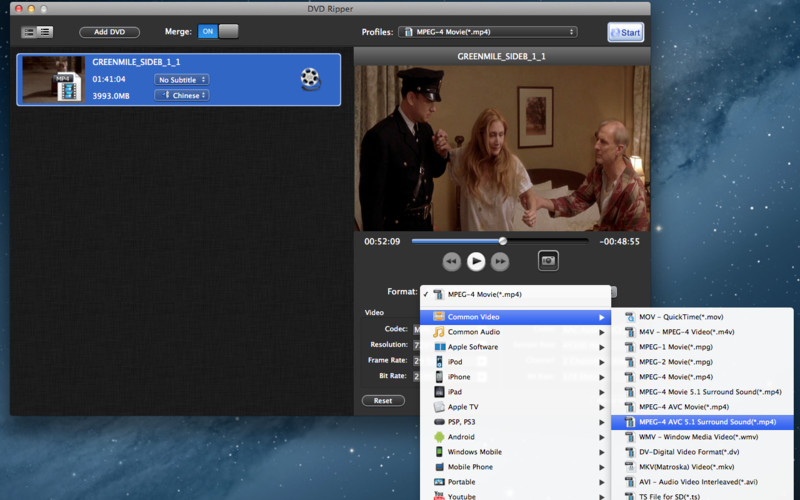The image size is (800, 500).
Task: Open the Chinese audio track dropdown
Action: pyautogui.click(x=182, y=95)
